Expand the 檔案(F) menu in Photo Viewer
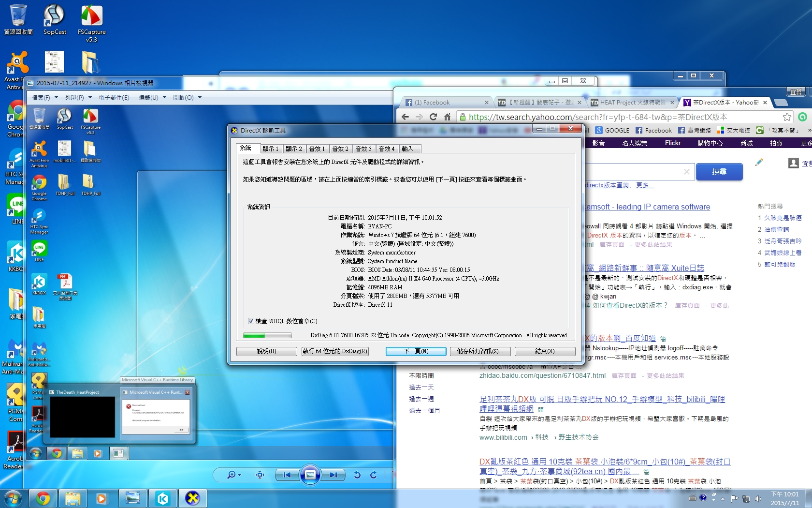The height and width of the screenshot is (508, 812). point(44,97)
